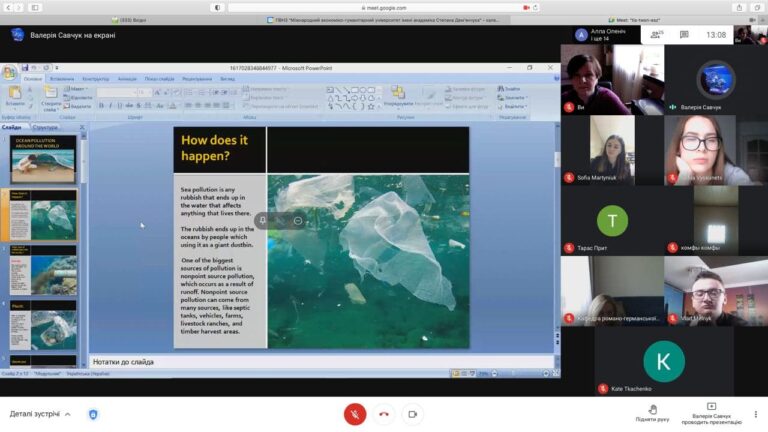Open the Показ слайдів ribbon tab
This screenshot has height=432, width=768.
pyautogui.click(x=159, y=79)
